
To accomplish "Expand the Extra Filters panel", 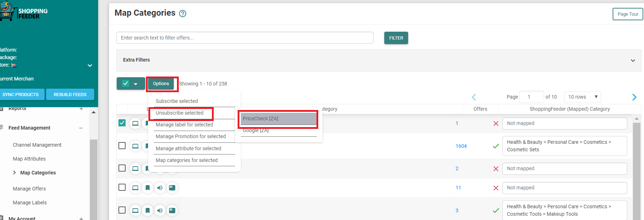I will [x=379, y=60].
